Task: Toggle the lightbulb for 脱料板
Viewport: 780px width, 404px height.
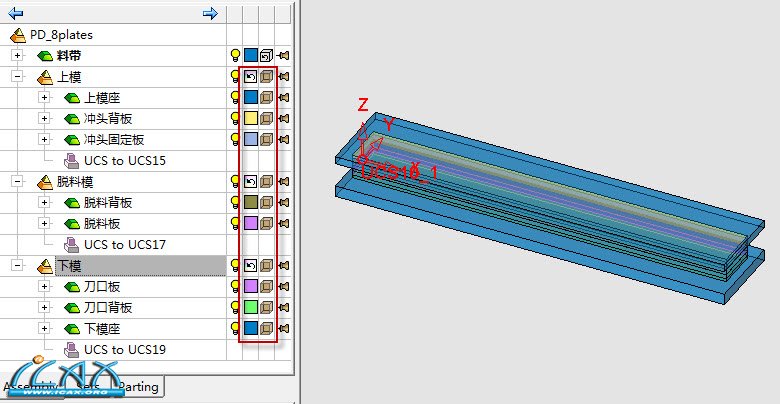Action: (x=235, y=223)
